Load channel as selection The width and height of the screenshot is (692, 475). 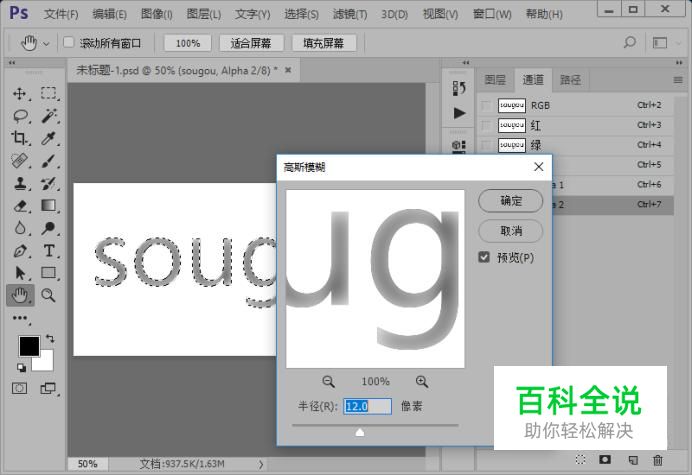[x=580, y=460]
